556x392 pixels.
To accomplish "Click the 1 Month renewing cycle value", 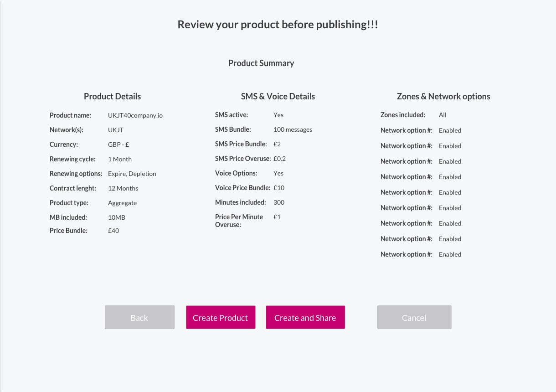I will pos(120,159).
